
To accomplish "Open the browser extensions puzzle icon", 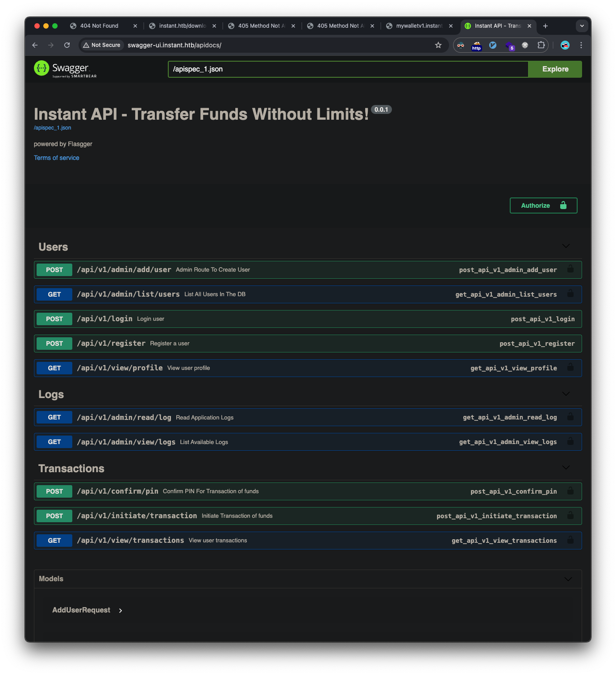I will pyautogui.click(x=541, y=45).
